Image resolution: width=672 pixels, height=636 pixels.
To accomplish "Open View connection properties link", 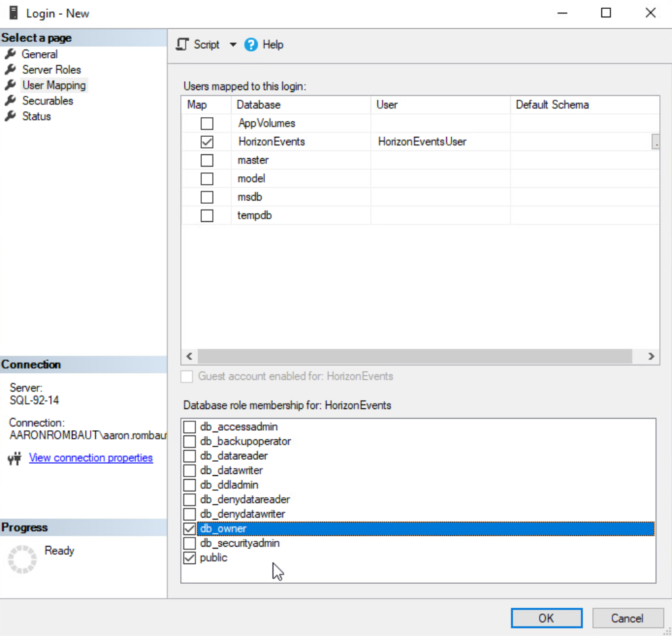I will (x=91, y=458).
